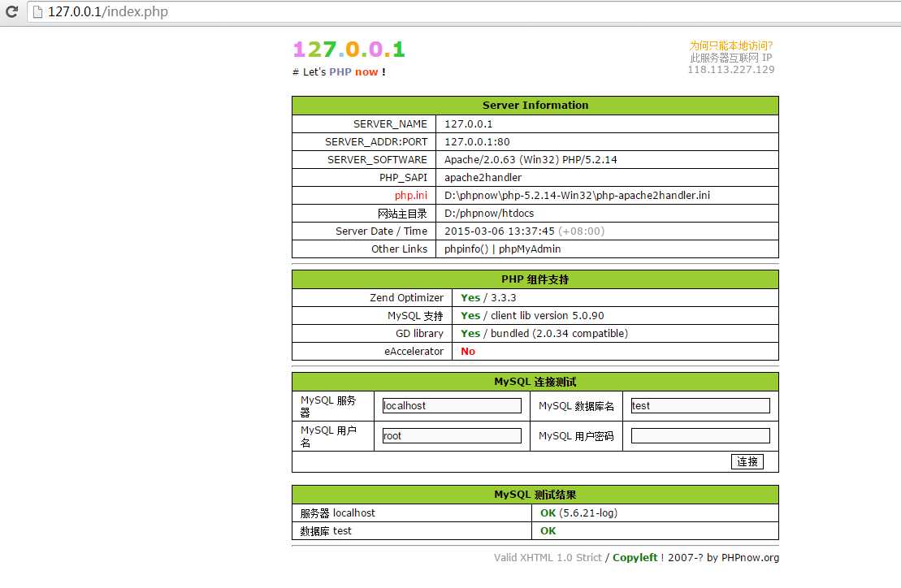This screenshot has width=901, height=588.
Task: Click the 'MySQL 测试结果' table header
Action: pyautogui.click(x=535, y=495)
